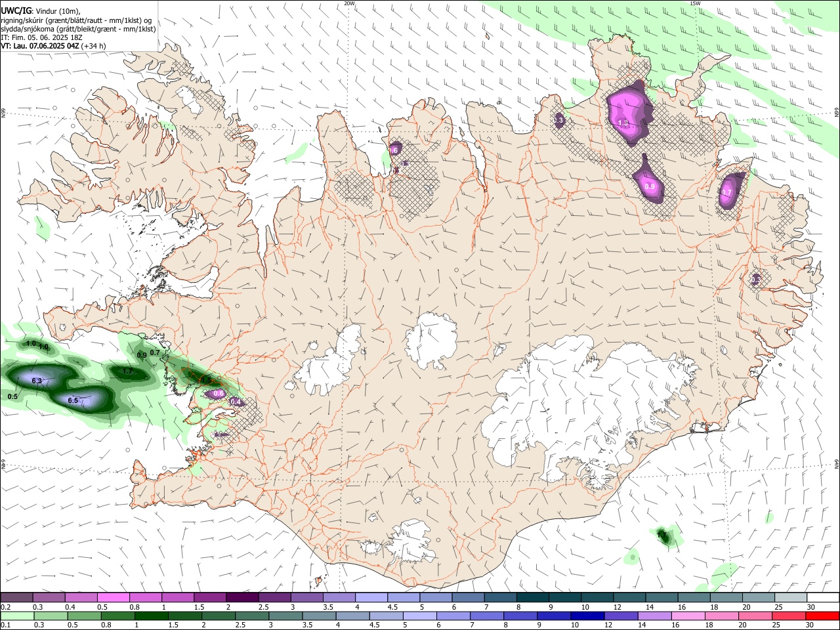
Task: Click the '1.5' rain value label on the map
Action: [x=206, y=379]
